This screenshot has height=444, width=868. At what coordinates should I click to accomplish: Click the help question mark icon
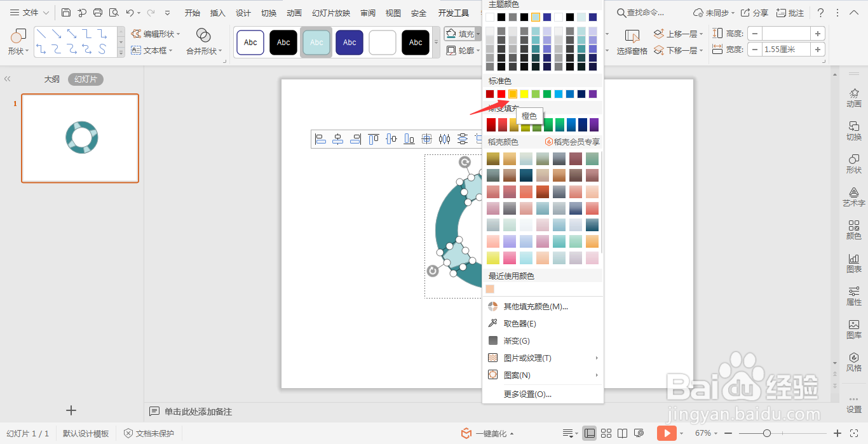(x=820, y=13)
